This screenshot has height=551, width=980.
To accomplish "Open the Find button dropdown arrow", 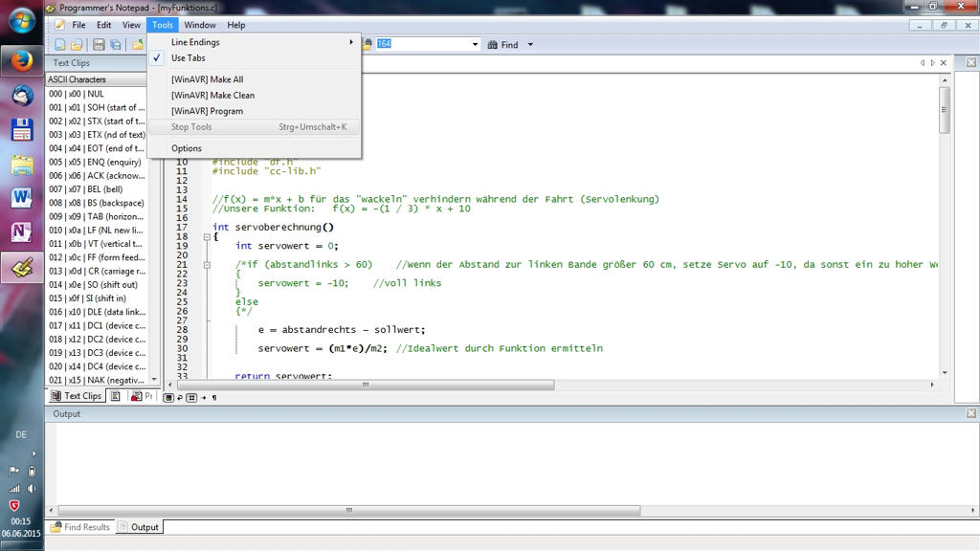I will click(530, 44).
